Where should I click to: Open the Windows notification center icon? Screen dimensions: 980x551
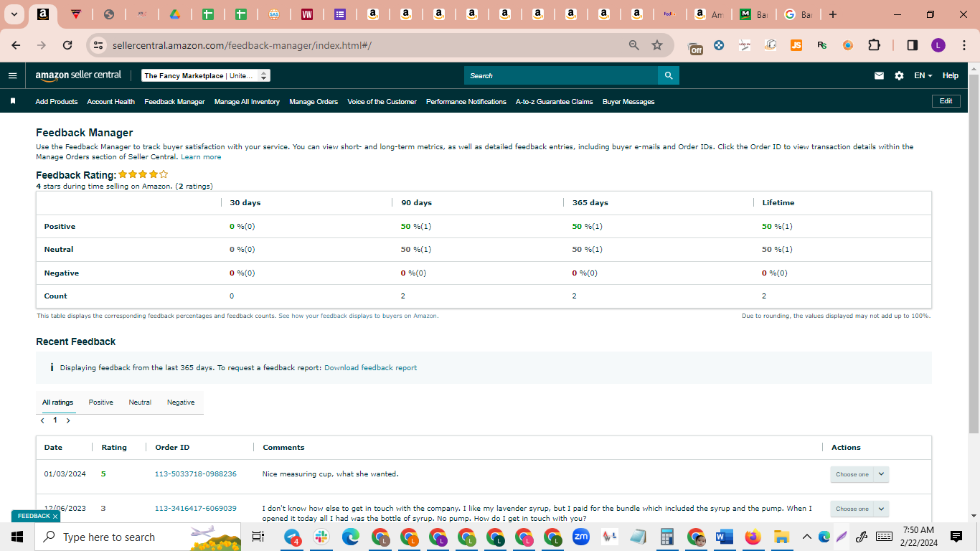pyautogui.click(x=956, y=537)
